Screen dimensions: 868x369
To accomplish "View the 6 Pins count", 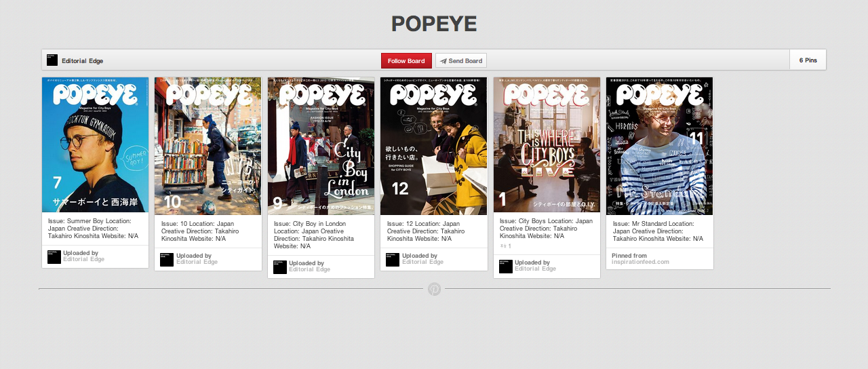I will [808, 60].
